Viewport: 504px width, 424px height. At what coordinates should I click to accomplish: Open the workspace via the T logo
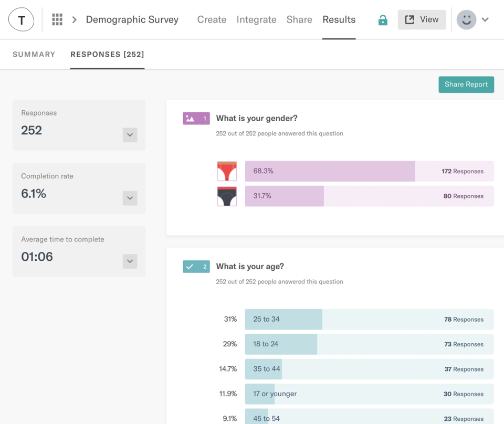click(x=21, y=19)
